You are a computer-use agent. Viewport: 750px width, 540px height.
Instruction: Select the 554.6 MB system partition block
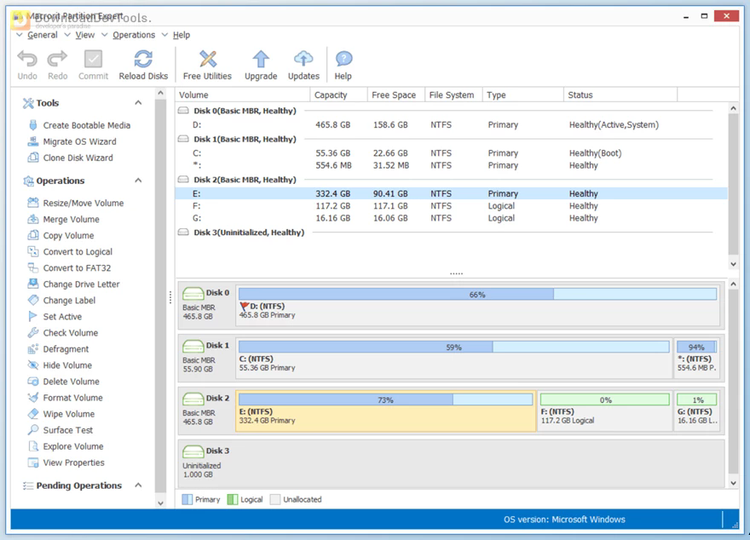[697, 358]
